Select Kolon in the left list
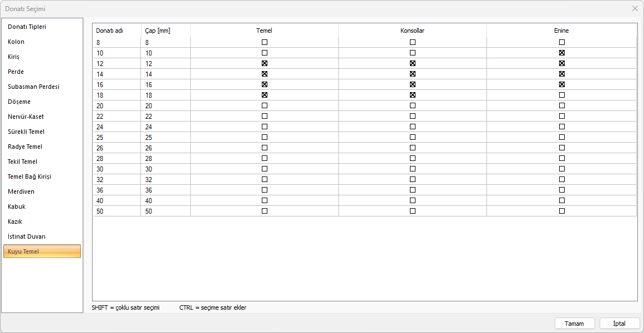644x333 pixels. (16, 42)
